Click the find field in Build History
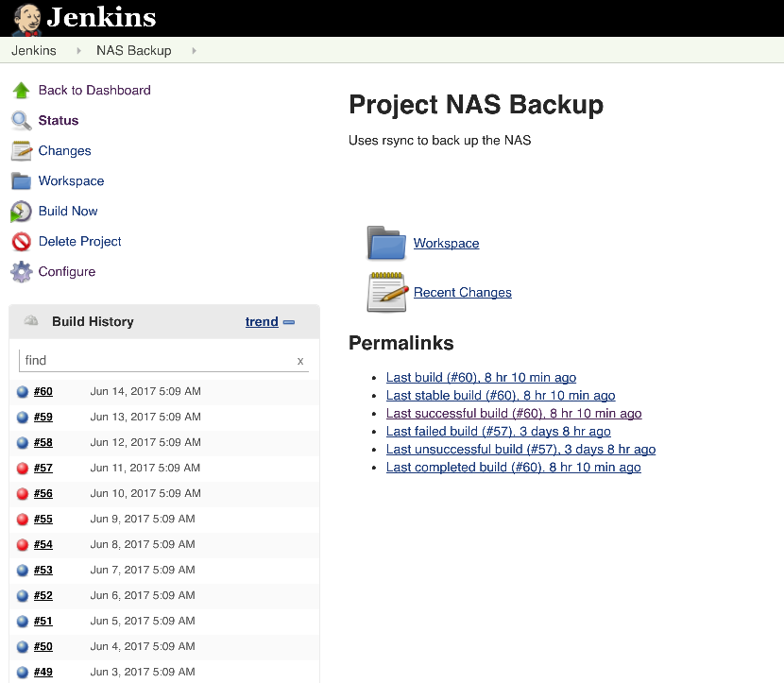The width and height of the screenshot is (784, 683). click(163, 361)
